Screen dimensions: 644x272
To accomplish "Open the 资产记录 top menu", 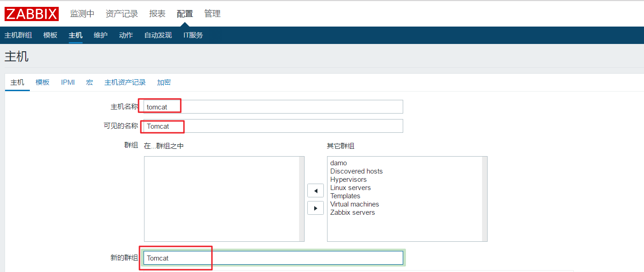I will click(x=122, y=14).
